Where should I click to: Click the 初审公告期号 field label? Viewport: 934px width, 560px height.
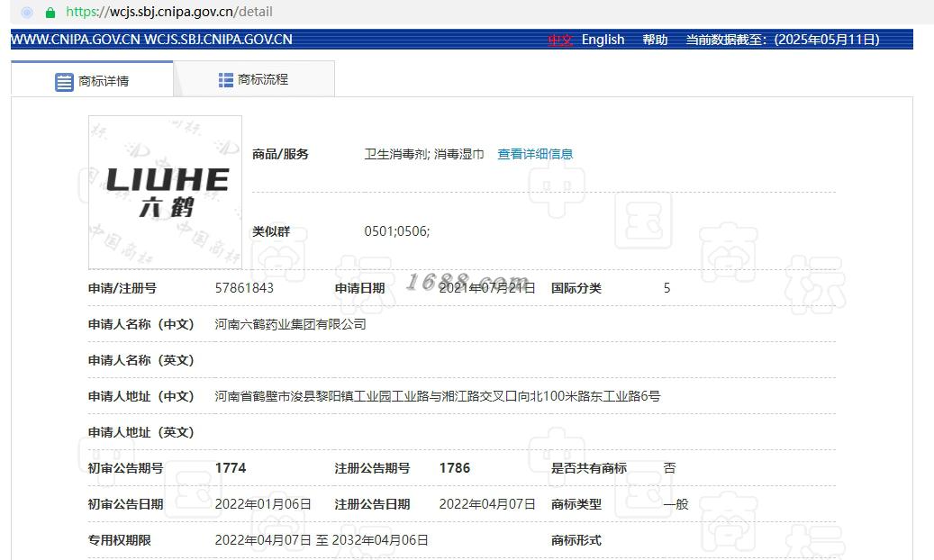[126, 468]
